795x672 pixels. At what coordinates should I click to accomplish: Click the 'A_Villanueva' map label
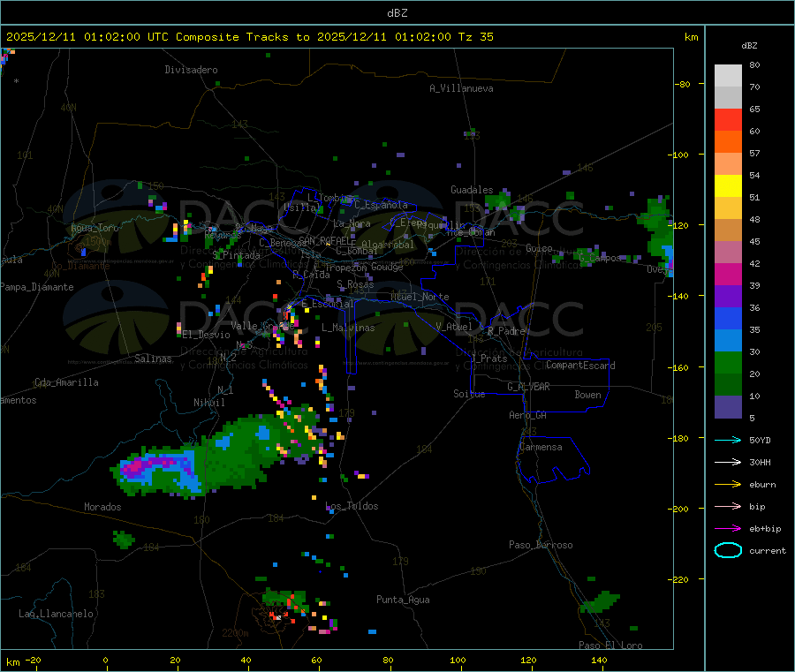pos(461,88)
